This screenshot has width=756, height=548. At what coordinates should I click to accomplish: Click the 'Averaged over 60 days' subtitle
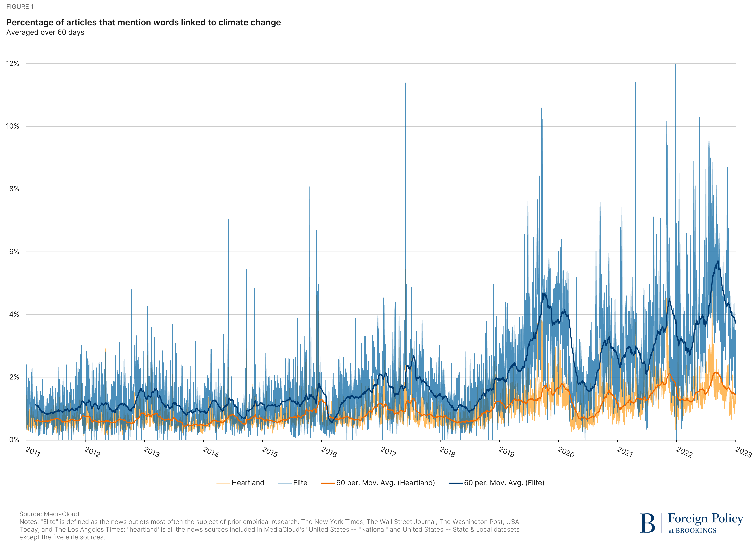45,33
